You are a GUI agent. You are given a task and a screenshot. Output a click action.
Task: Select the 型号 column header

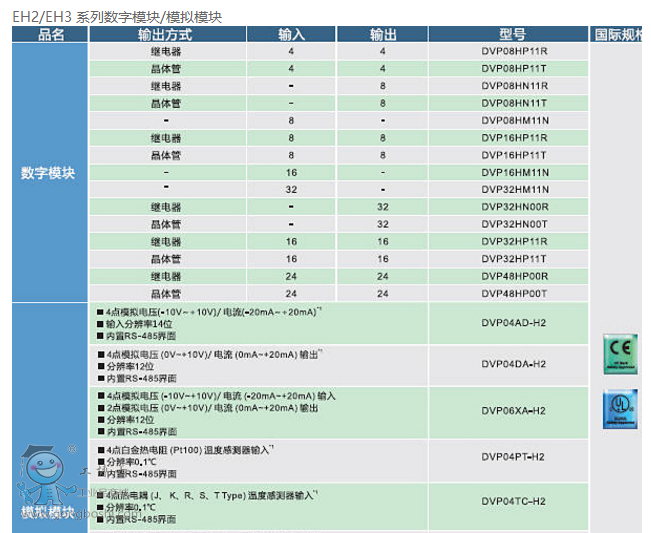point(509,34)
